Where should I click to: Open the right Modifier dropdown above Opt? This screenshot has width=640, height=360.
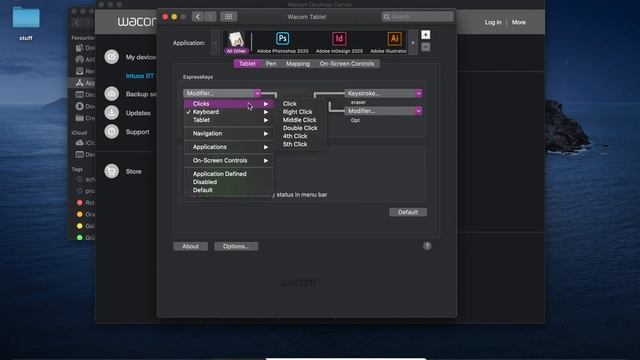point(383,111)
